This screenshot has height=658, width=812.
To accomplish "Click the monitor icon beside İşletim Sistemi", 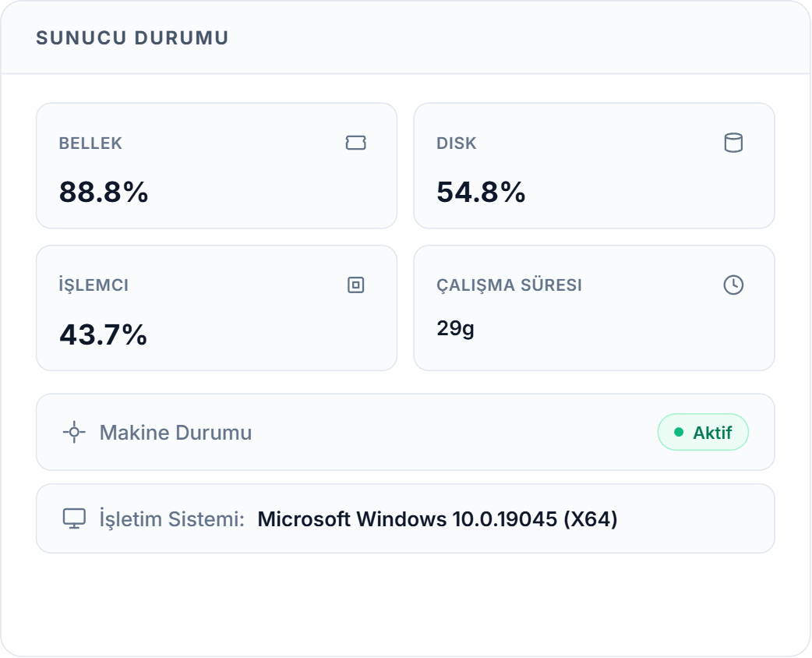I will click(x=74, y=518).
